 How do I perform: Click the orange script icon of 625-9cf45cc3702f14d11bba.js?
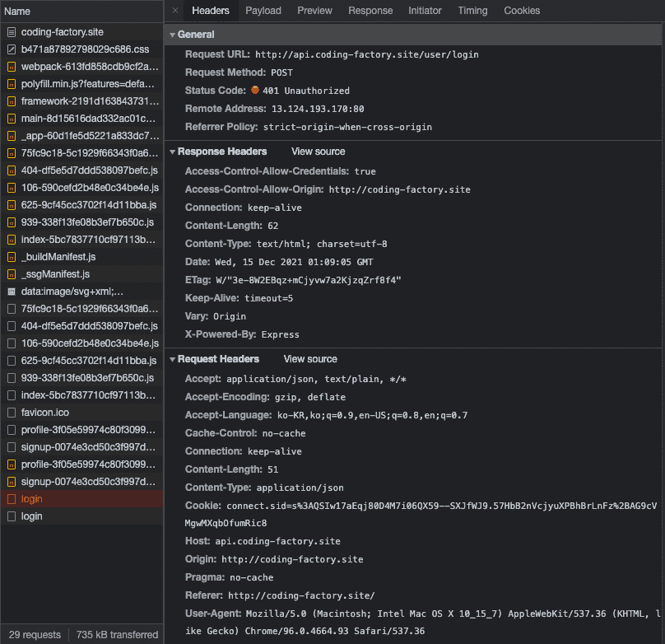[12, 205]
